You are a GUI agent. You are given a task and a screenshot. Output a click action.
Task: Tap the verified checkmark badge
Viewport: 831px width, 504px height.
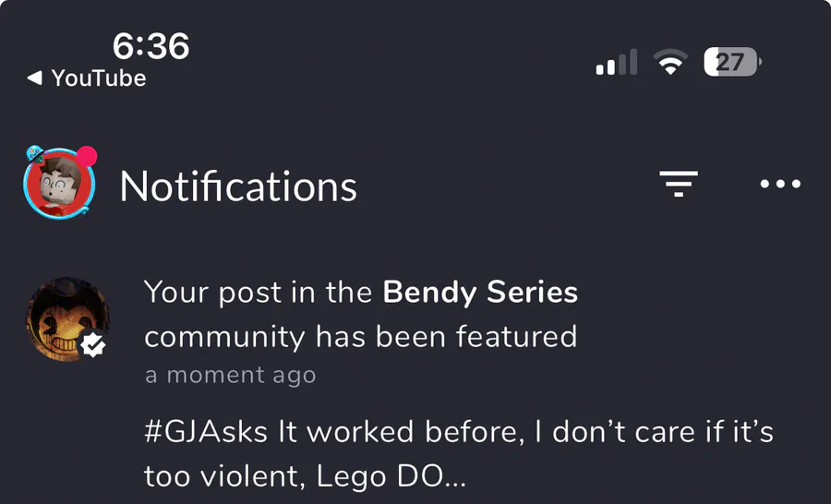(94, 345)
